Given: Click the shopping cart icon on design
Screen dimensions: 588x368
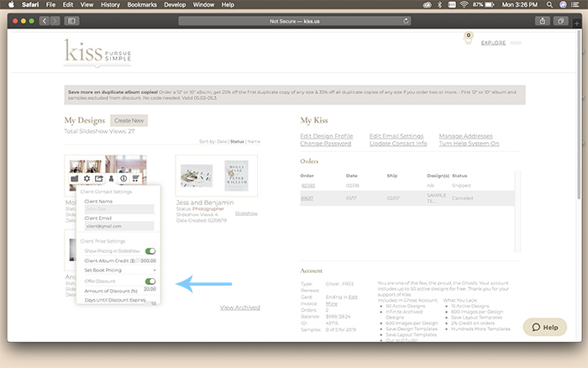Looking at the screenshot, I should (x=136, y=179).
